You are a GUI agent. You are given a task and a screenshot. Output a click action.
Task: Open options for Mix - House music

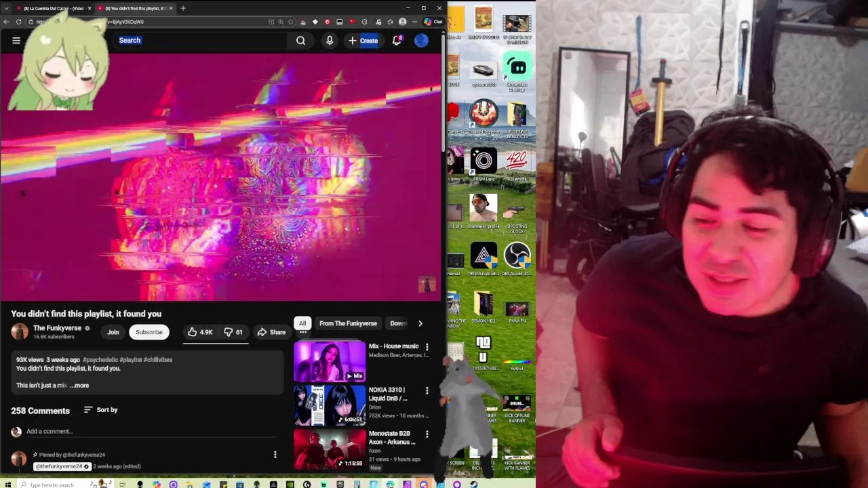point(427,347)
